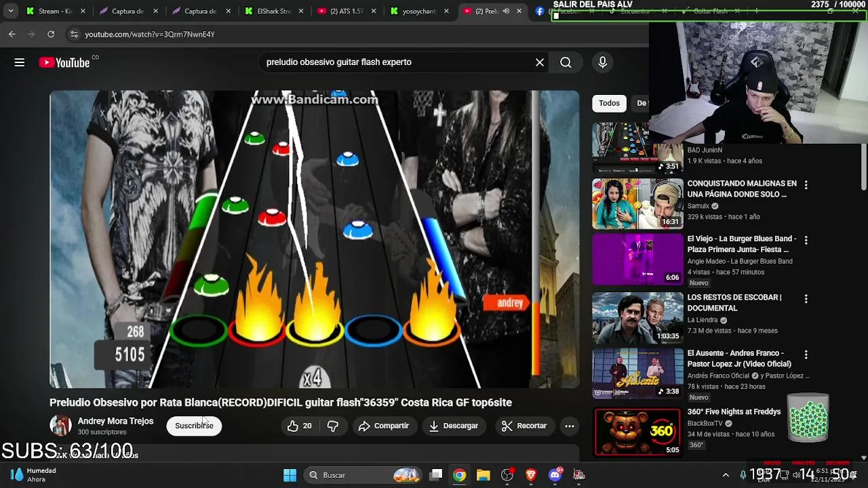Image resolution: width=868 pixels, height=488 pixels.
Task: Open Discord from the taskbar
Action: pyautogui.click(x=555, y=475)
